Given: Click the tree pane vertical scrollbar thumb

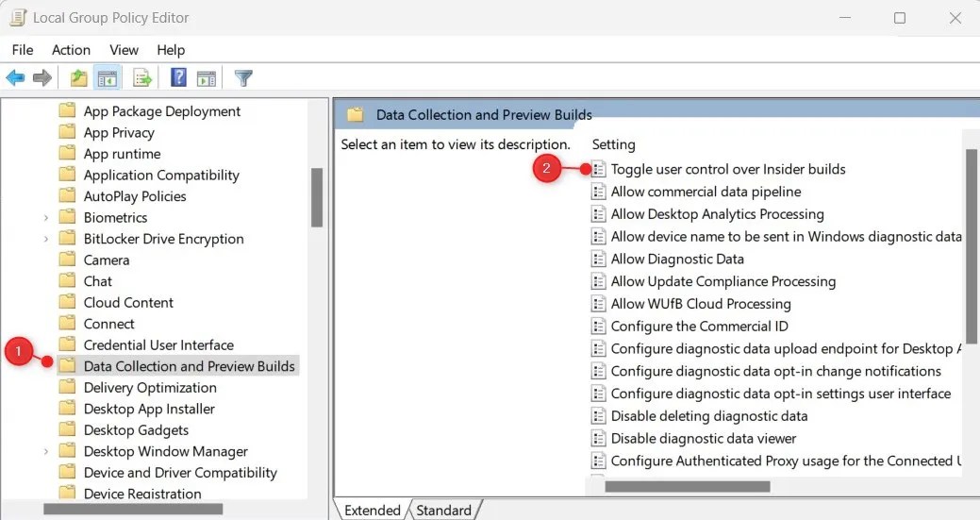Looking at the screenshot, I should (317, 197).
